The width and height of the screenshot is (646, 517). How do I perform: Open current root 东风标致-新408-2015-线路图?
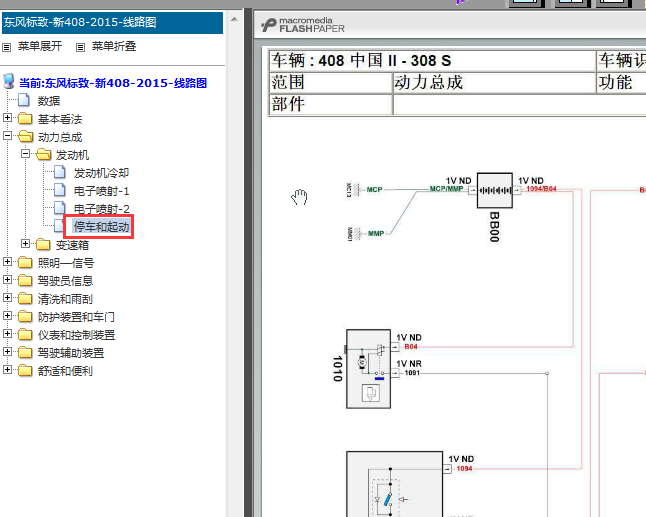click(113, 83)
